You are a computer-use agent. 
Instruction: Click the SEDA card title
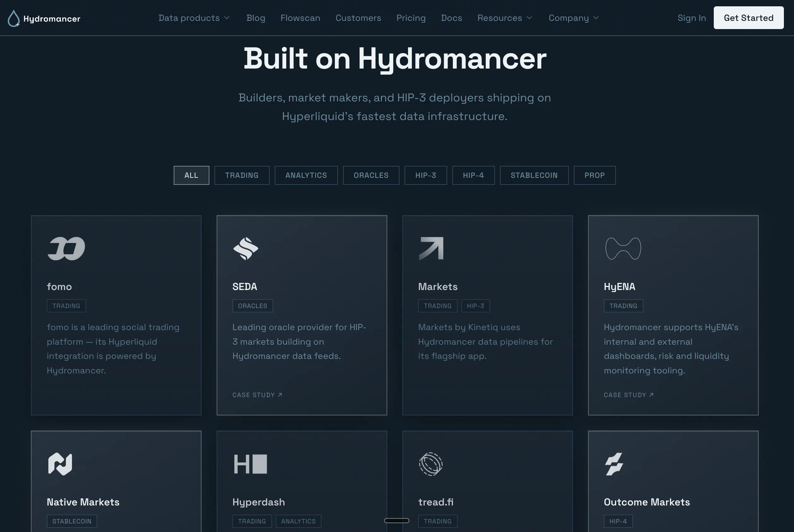click(x=244, y=287)
